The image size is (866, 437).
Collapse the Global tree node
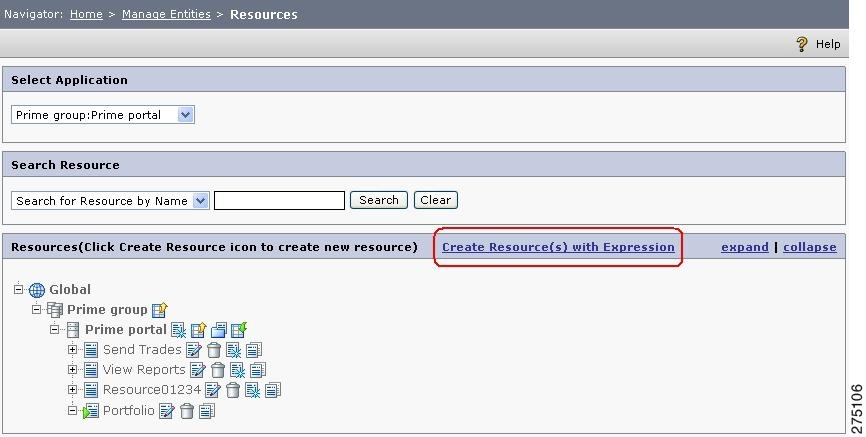coord(19,289)
